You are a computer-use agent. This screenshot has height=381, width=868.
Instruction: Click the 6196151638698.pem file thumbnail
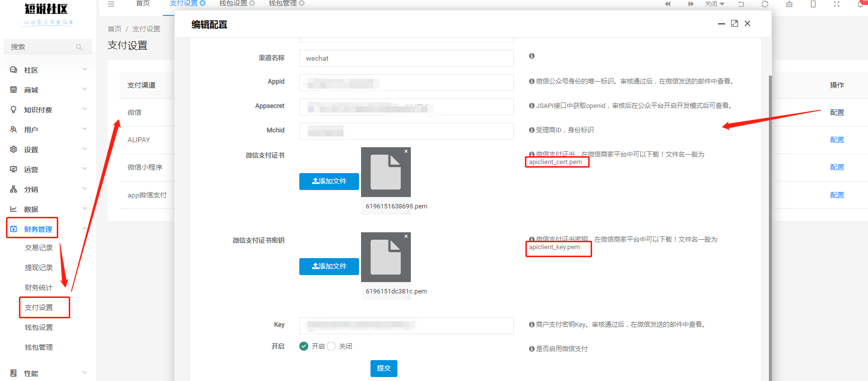tap(386, 172)
